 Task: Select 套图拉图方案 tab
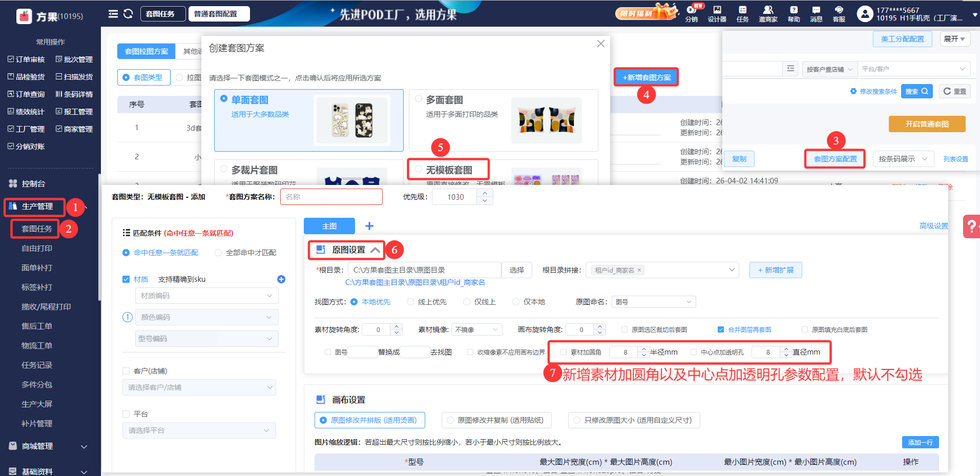click(147, 51)
